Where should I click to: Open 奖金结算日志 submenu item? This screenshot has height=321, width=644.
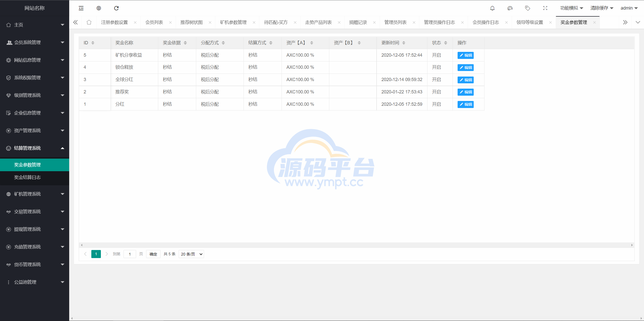(x=34, y=177)
